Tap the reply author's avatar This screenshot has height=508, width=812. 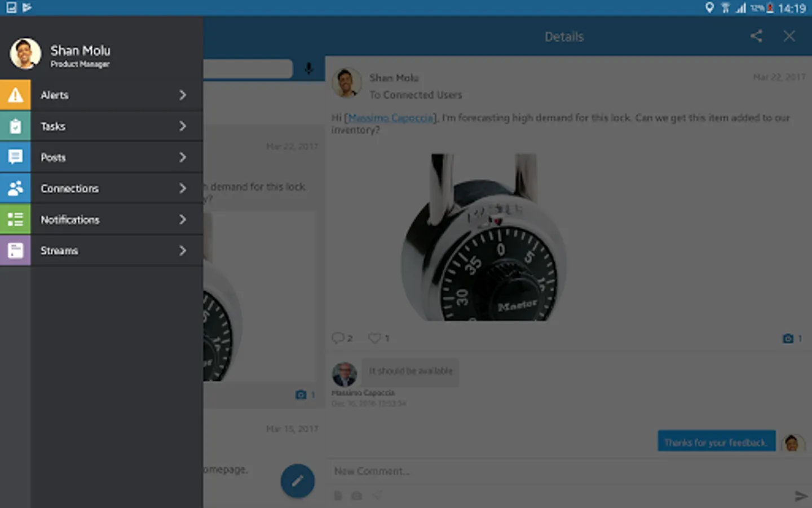click(x=792, y=443)
